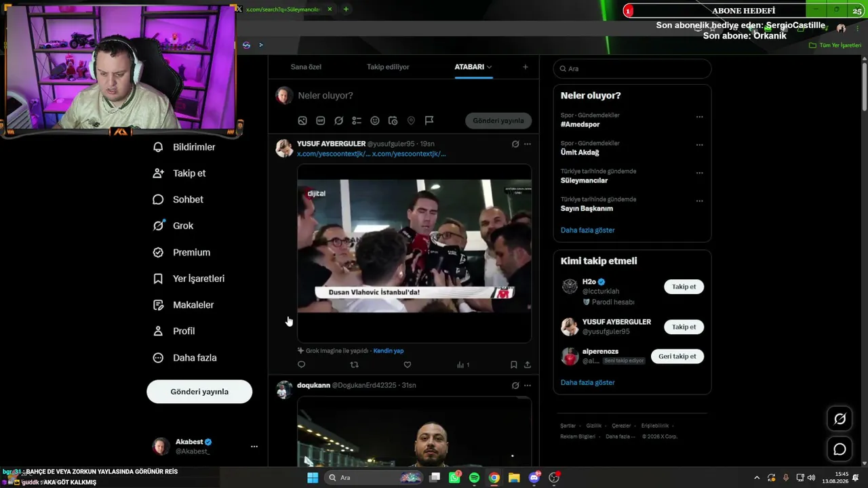Click Kendin yap link under video
The image size is (868, 488).
pos(389,351)
